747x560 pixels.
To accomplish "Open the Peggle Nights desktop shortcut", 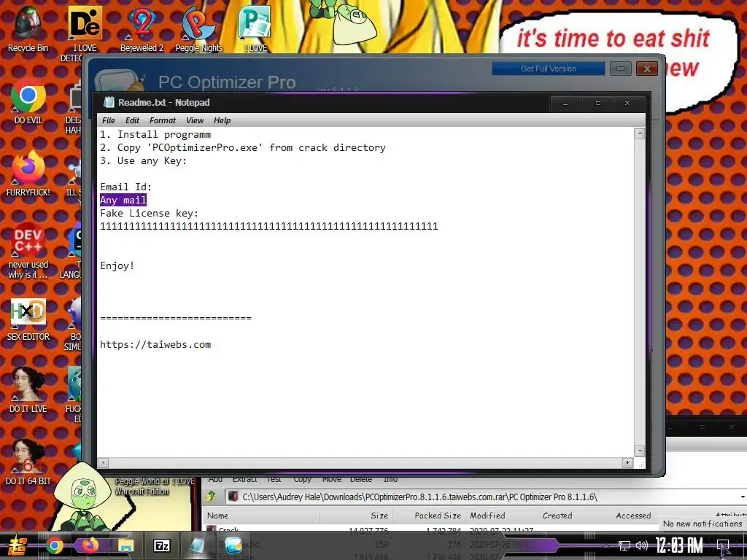I will (x=198, y=28).
